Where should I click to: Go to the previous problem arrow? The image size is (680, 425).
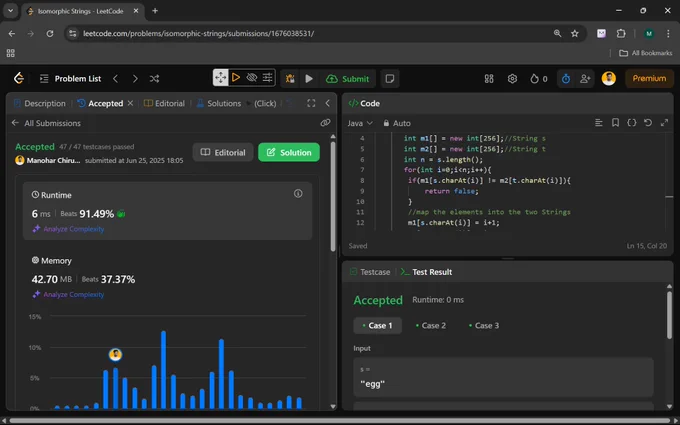click(x=115, y=78)
